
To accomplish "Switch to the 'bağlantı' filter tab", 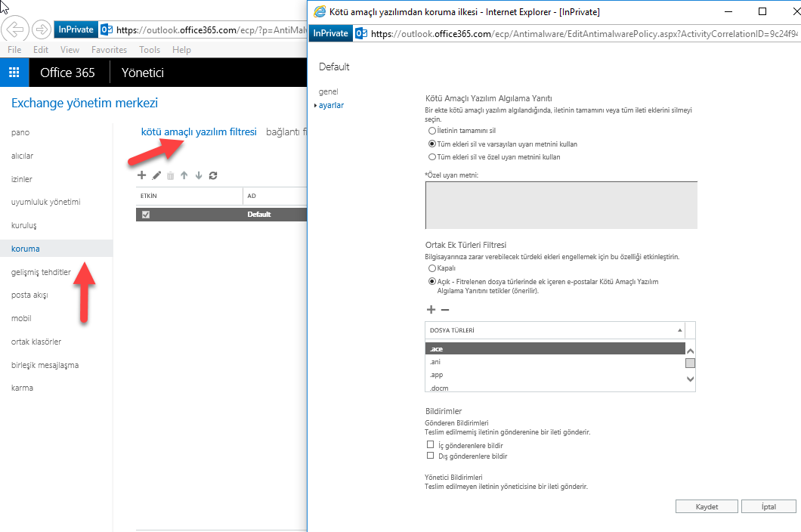I will pos(286,131).
